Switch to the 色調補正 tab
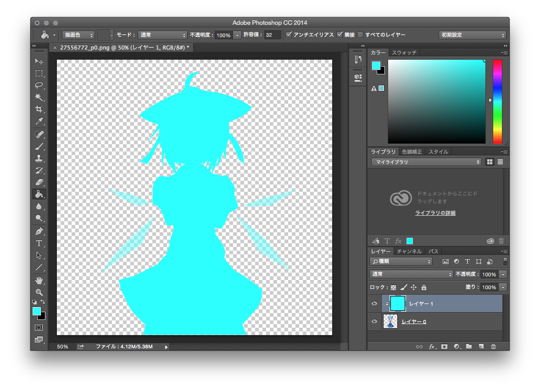Viewport: 540px width, 392px height. point(412,152)
